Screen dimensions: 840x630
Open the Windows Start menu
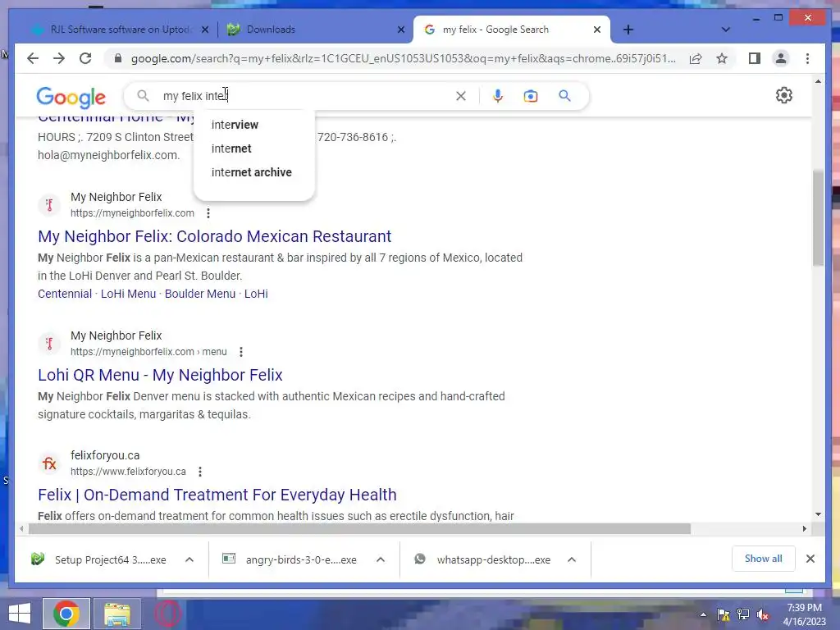(x=20, y=614)
